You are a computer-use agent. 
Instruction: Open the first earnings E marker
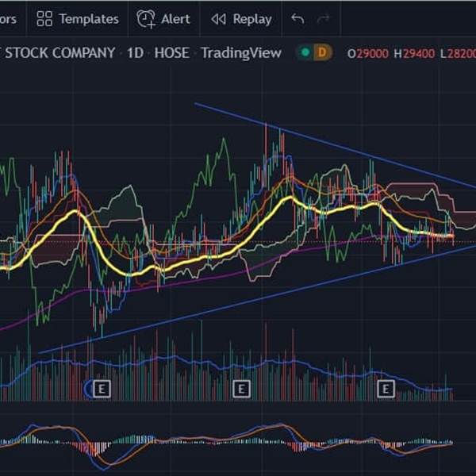tap(102, 389)
